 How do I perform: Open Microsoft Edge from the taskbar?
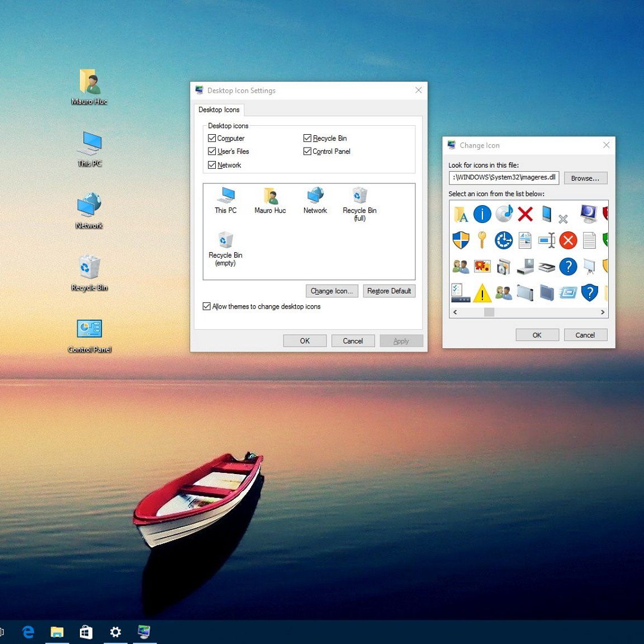[x=28, y=632]
